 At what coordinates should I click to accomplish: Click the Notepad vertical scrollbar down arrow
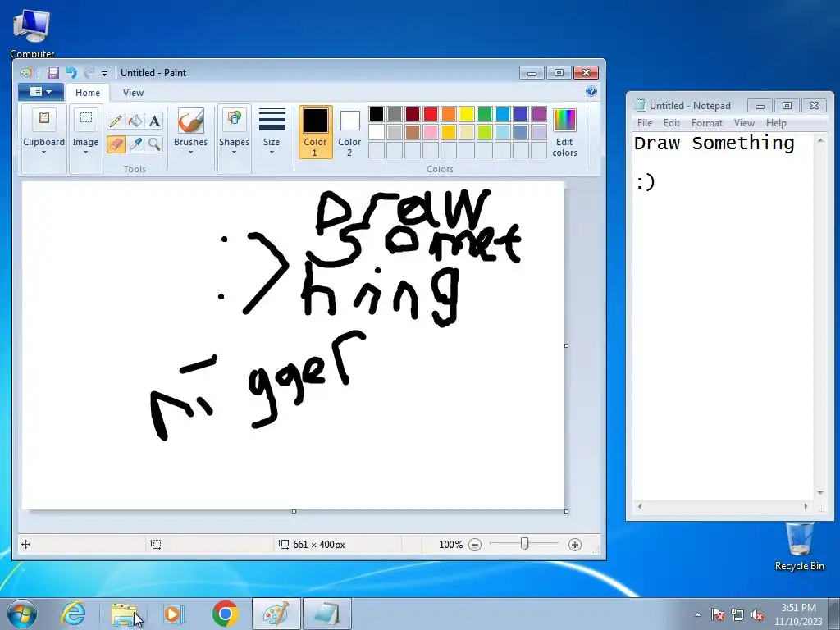click(820, 493)
